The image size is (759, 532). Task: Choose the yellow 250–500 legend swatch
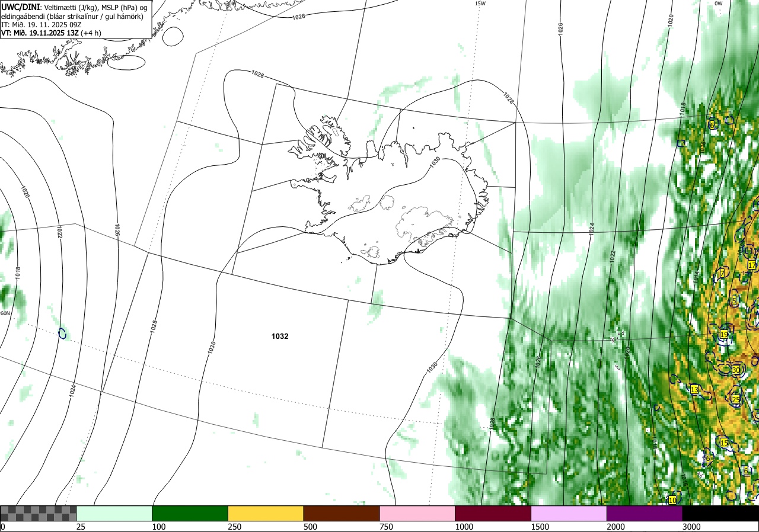(x=266, y=513)
